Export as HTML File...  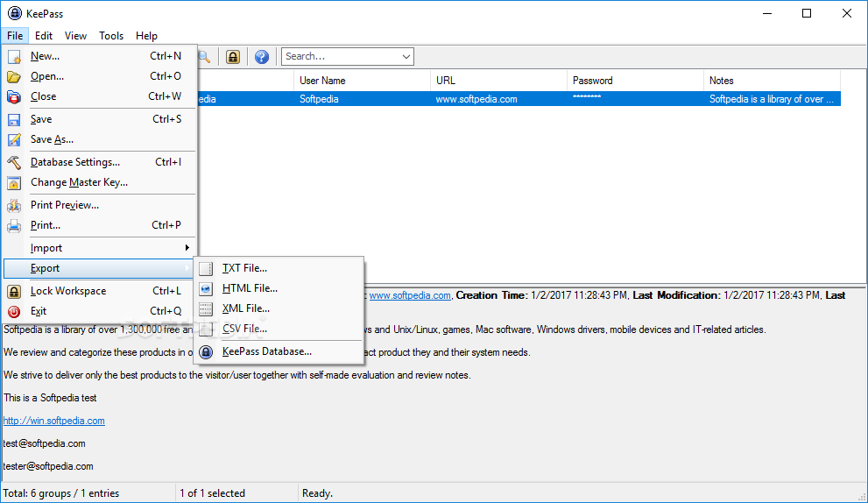tap(279, 288)
